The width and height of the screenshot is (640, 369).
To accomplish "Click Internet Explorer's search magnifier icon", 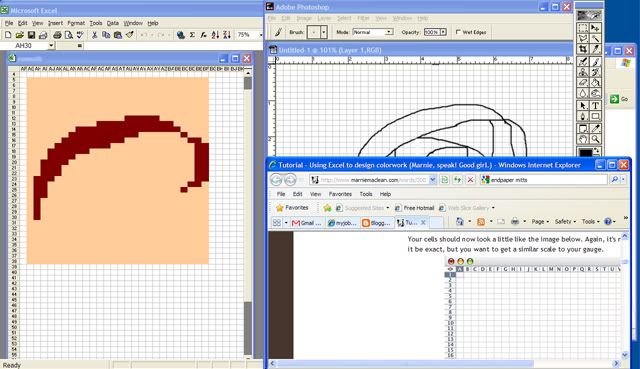I will click(x=615, y=180).
